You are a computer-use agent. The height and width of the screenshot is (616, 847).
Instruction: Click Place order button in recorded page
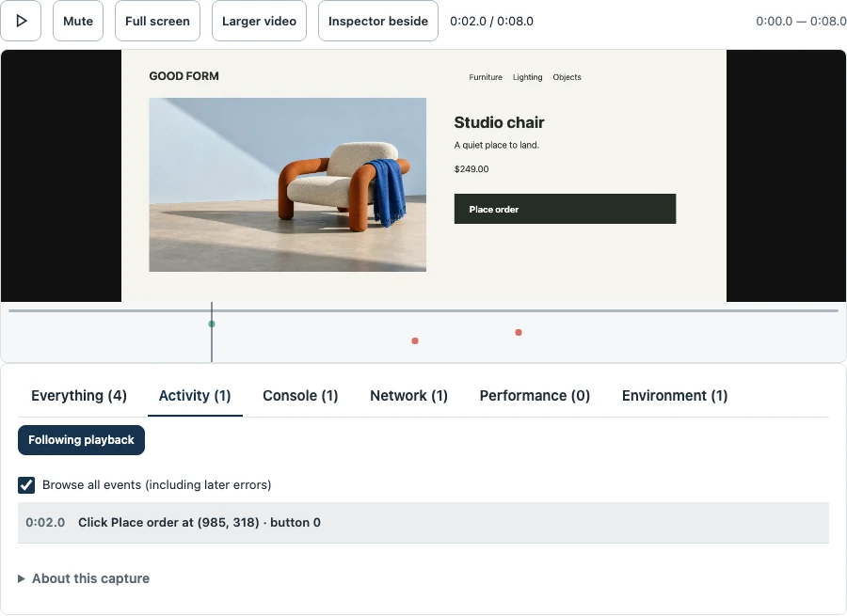[565, 209]
